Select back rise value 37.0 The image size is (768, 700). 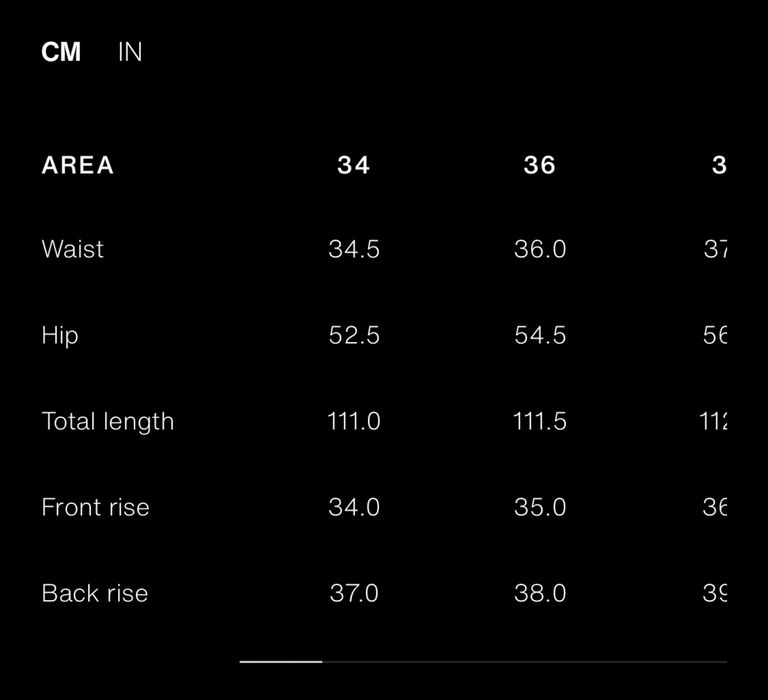[x=354, y=593]
